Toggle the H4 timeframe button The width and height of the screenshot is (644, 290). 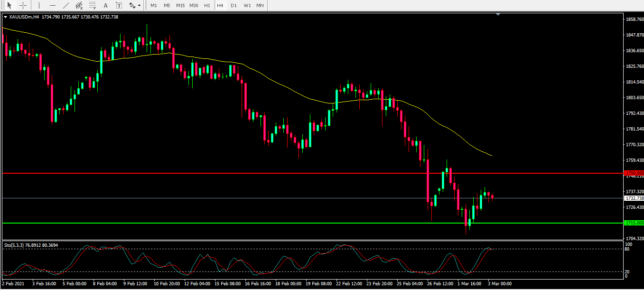220,5
